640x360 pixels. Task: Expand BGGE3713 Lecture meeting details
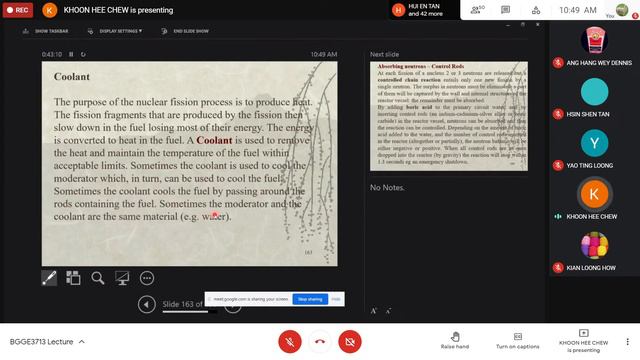click(47, 342)
